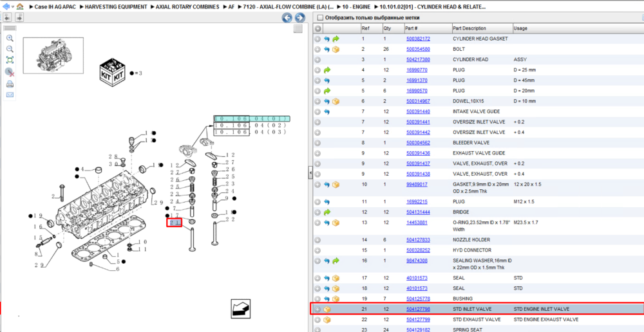Clear selected callouts with red X tool
Screen dimensions: 644x332
click(10, 72)
